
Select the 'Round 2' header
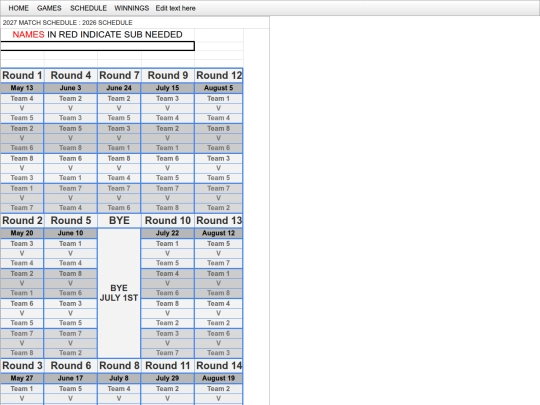coord(22,220)
